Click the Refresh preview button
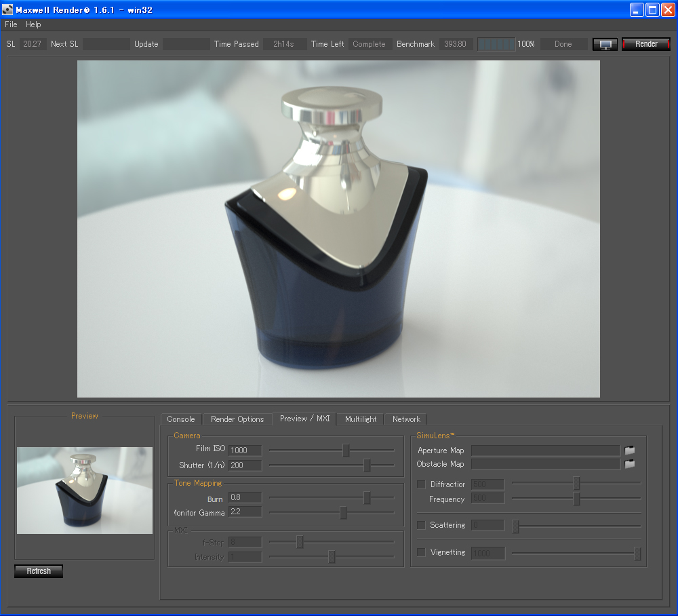Viewport: 678px width, 616px height. (39, 571)
